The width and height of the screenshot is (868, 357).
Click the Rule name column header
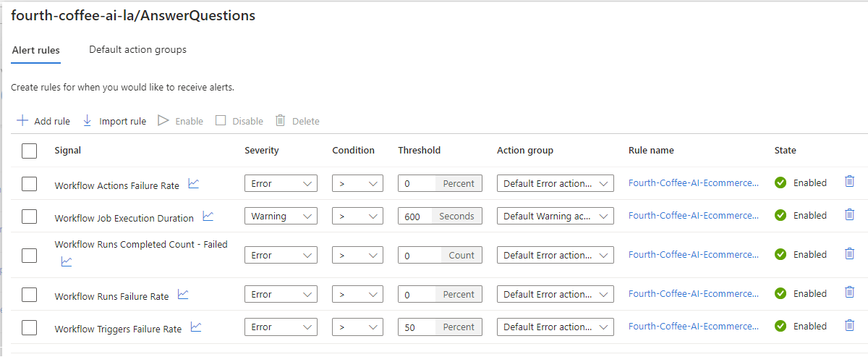click(651, 151)
